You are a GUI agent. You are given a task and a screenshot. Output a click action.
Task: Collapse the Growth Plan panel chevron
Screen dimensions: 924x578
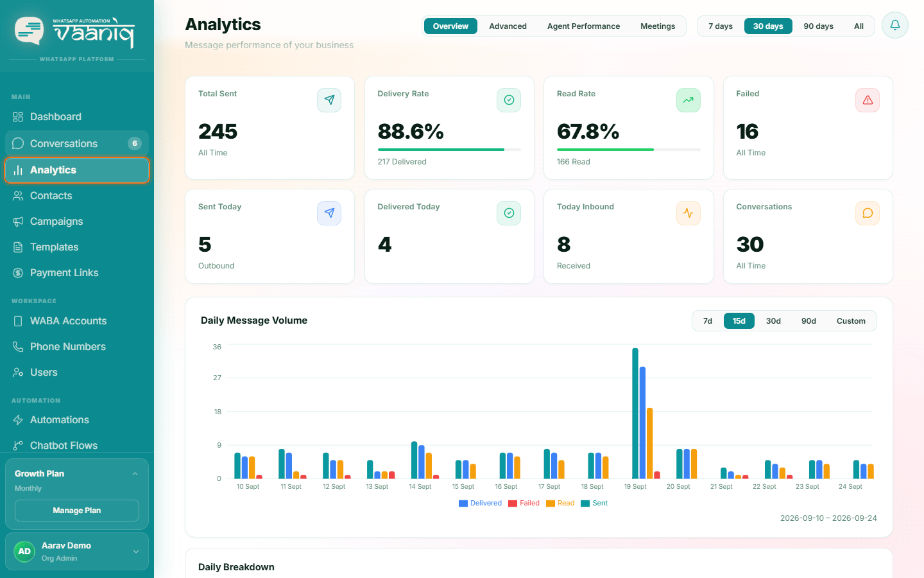coord(135,474)
